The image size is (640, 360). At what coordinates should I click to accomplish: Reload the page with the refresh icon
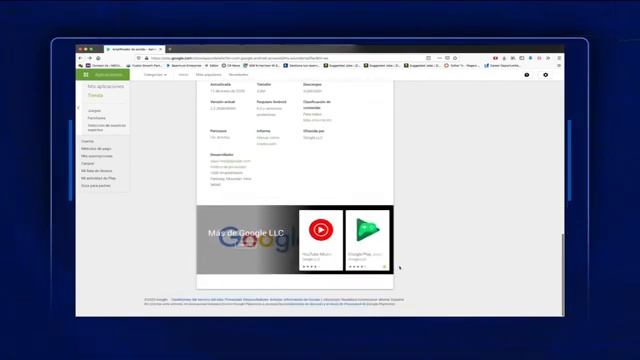tap(98, 58)
